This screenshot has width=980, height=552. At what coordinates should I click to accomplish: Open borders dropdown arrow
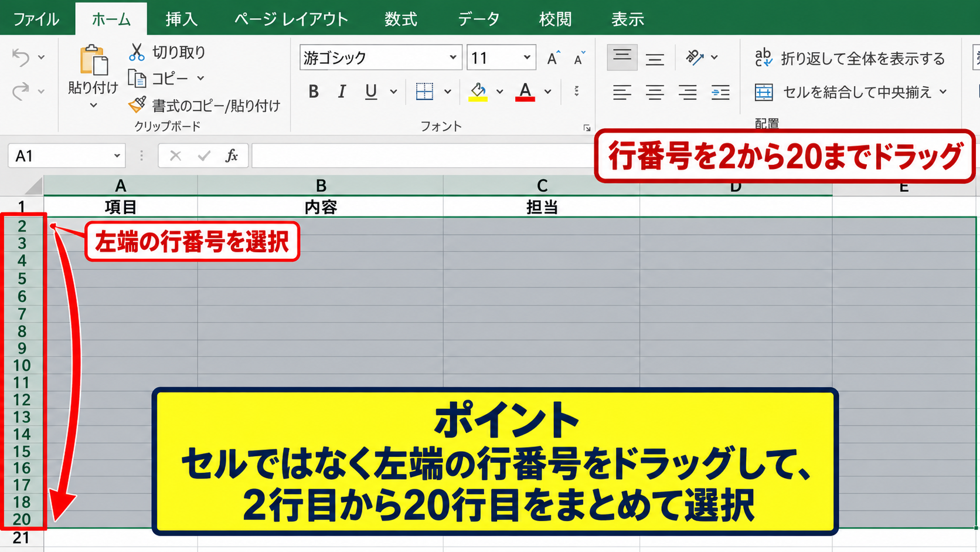(x=447, y=92)
